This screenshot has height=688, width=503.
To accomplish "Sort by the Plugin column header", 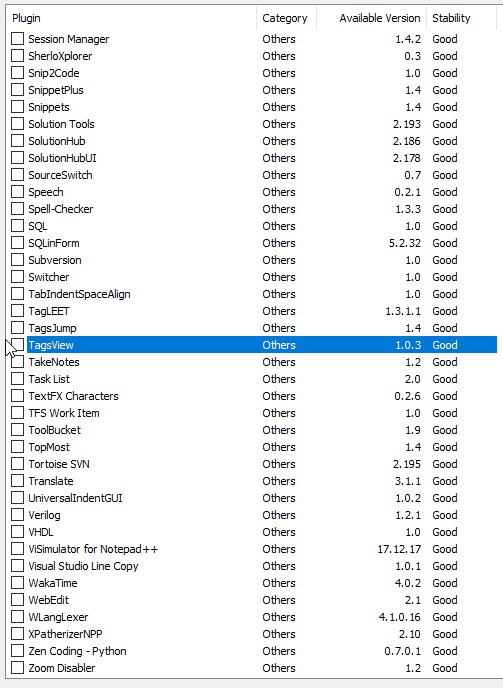I will [x=132, y=18].
